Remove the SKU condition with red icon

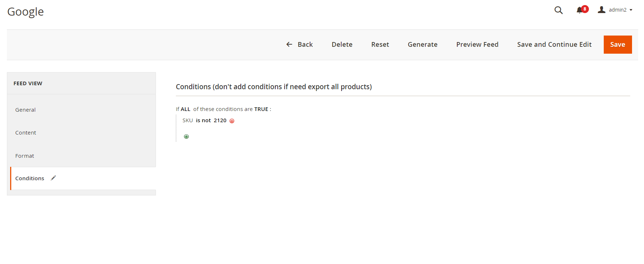232,121
